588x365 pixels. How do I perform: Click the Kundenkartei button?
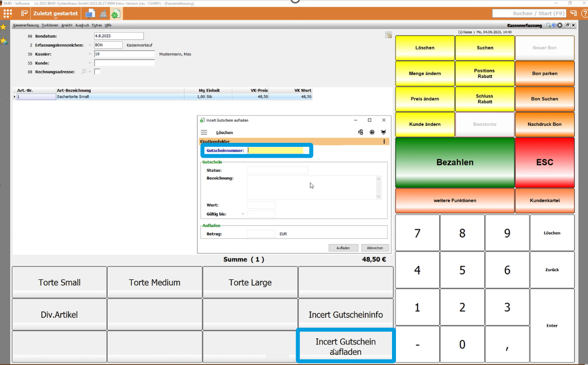(544, 200)
